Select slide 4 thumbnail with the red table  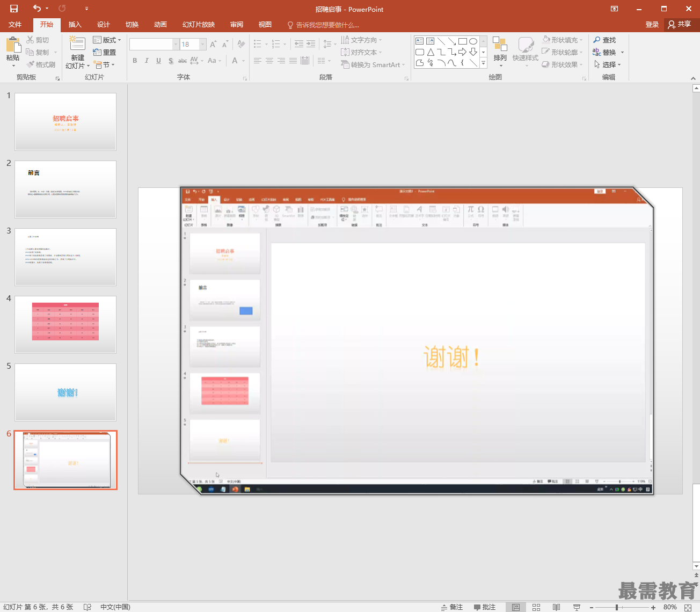click(x=65, y=325)
